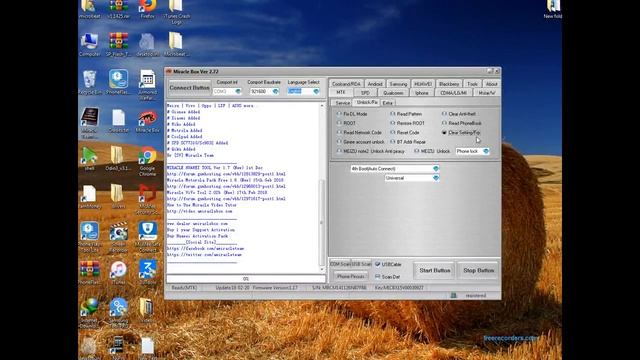640x360 pixels.
Task: Open the Universal dropdown
Action: [x=436, y=178]
